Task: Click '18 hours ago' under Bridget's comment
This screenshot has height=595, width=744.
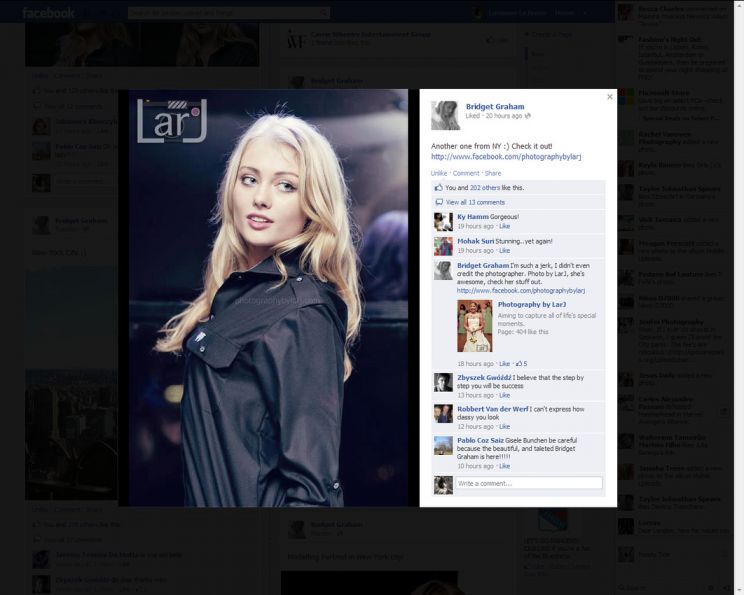Action: point(475,363)
